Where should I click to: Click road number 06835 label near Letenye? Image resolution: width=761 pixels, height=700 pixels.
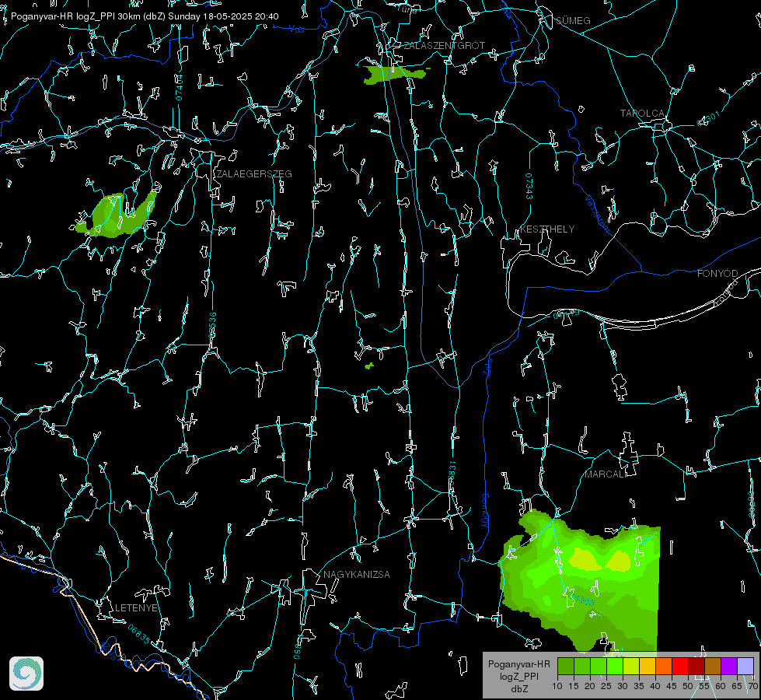139,635
